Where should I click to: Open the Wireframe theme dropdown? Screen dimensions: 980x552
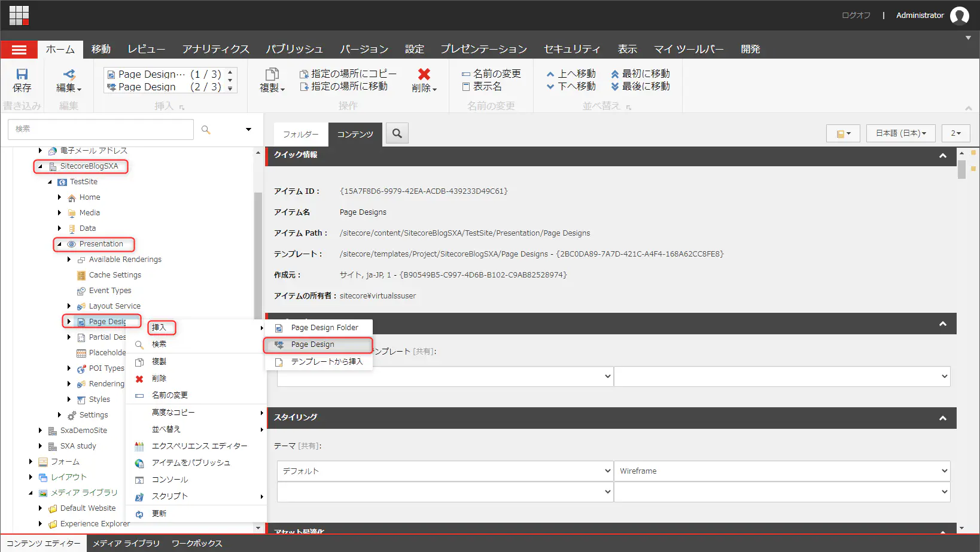pos(782,471)
